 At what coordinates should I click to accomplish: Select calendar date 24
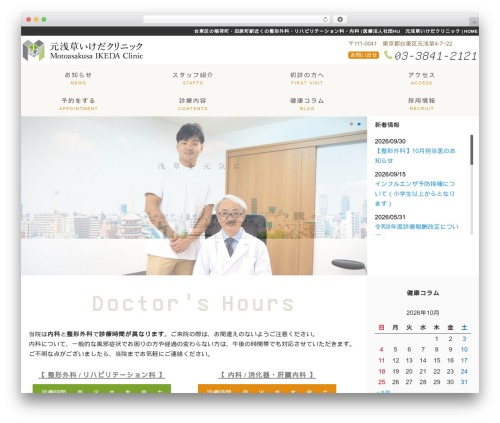click(x=464, y=371)
